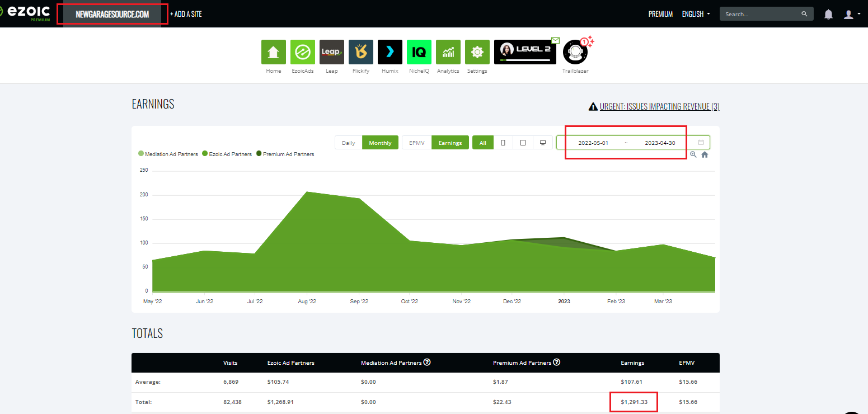This screenshot has height=414, width=868.
Task: Open the calendar icon in date range
Action: point(701,143)
